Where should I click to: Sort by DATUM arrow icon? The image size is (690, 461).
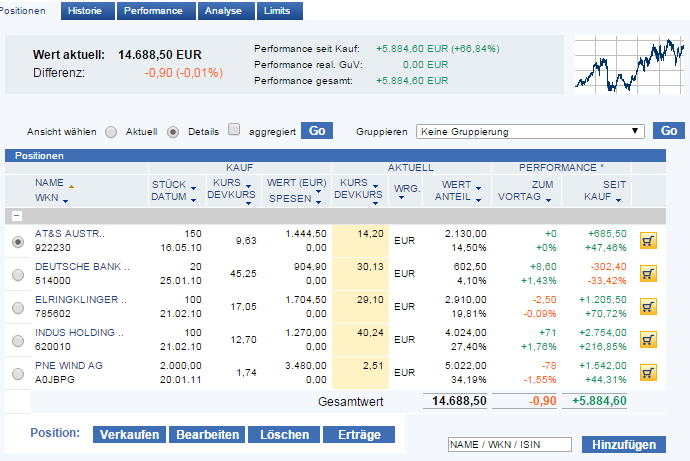(193, 200)
